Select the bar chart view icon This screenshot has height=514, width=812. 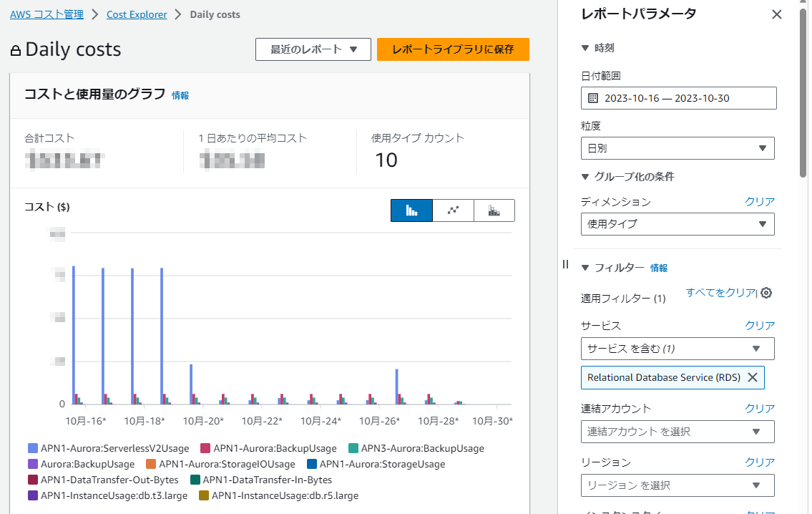(411, 210)
